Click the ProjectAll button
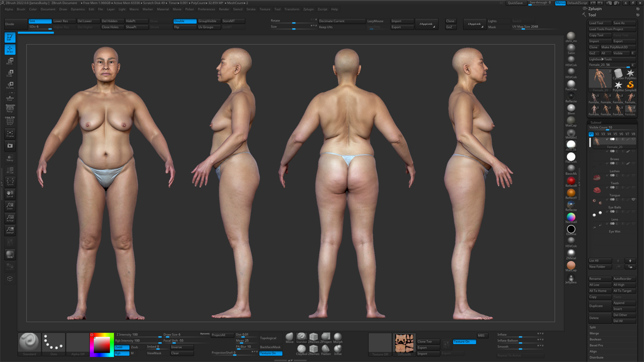 pyautogui.click(x=222, y=335)
